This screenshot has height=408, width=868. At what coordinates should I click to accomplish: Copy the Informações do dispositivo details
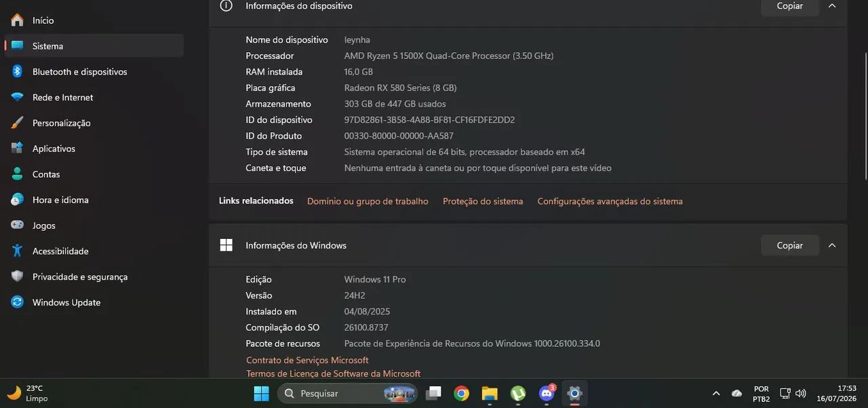pyautogui.click(x=790, y=6)
